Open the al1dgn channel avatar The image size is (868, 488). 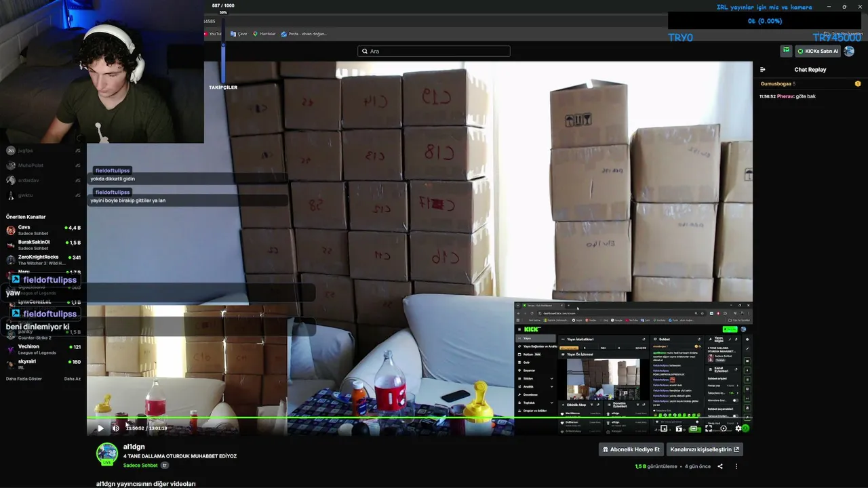[x=106, y=453]
